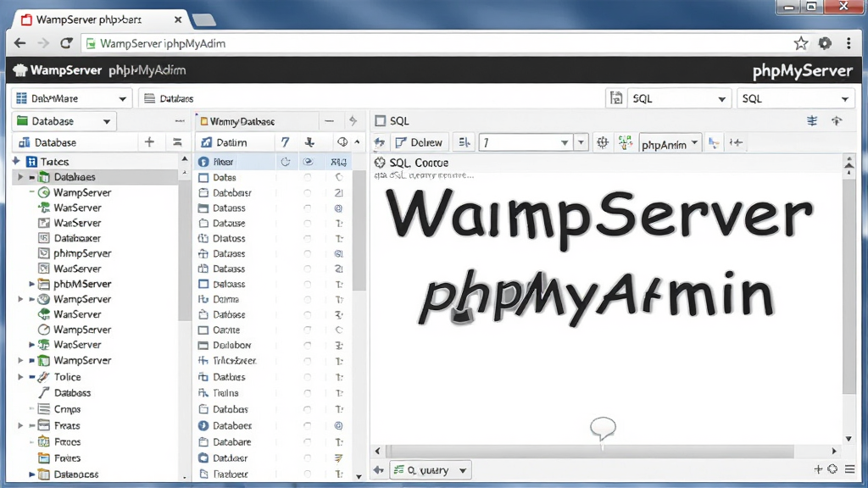The width and height of the screenshot is (868, 488).
Task: Select the radio button in Darma row
Action: point(307,299)
